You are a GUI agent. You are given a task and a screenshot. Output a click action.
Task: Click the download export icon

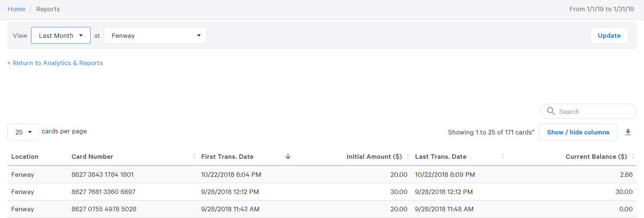click(x=628, y=132)
